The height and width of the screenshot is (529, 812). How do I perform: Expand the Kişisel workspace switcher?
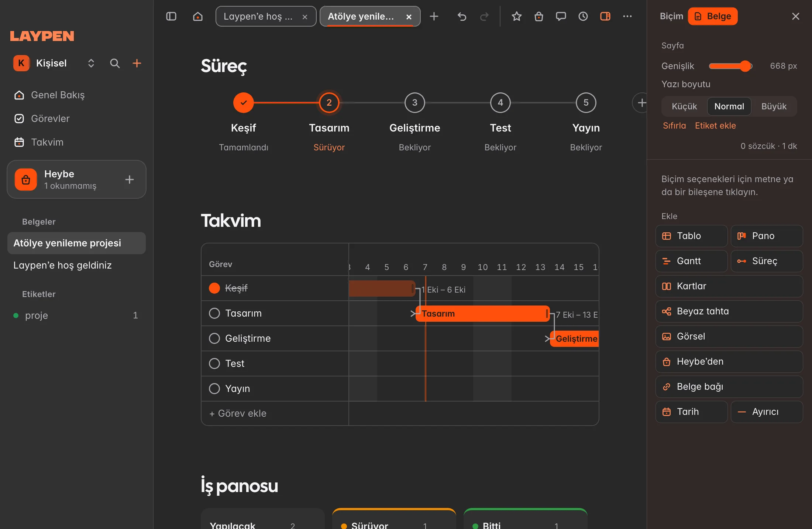click(91, 63)
